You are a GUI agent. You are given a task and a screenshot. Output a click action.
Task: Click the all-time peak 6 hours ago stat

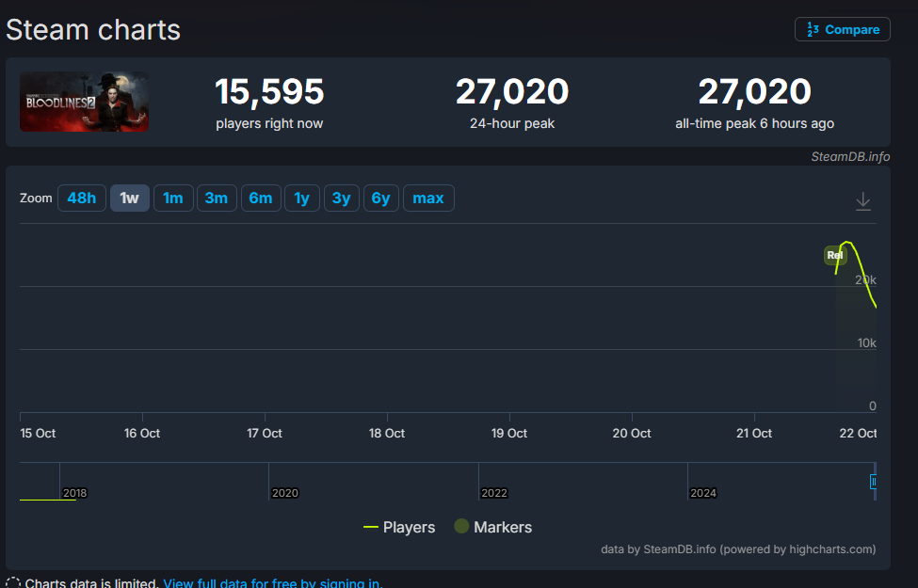click(x=755, y=103)
